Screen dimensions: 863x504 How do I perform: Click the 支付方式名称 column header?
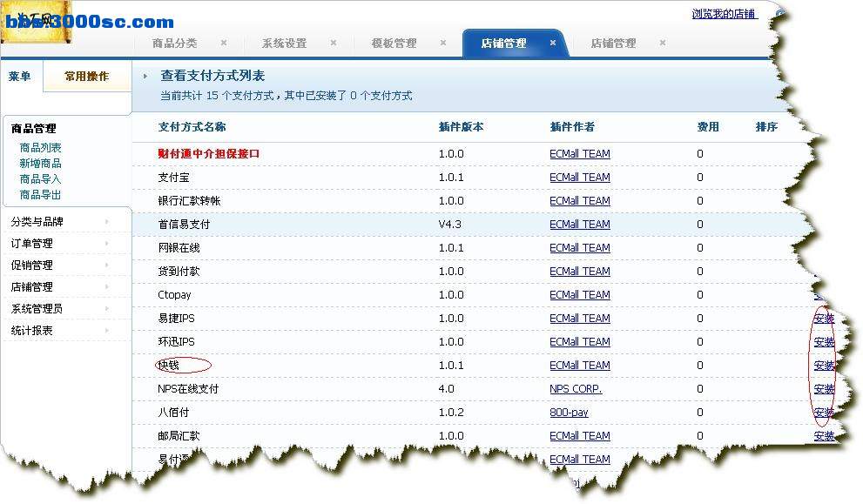coord(192,127)
